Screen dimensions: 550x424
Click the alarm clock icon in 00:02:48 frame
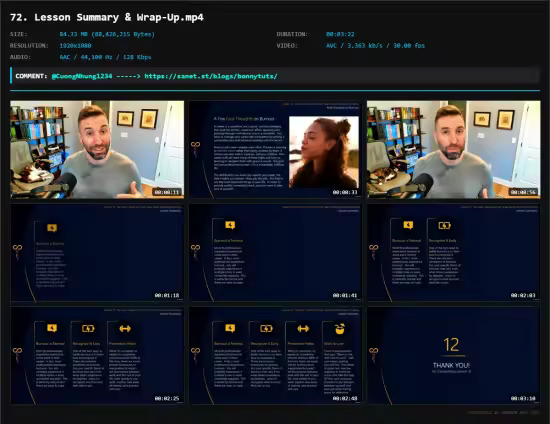click(340, 329)
